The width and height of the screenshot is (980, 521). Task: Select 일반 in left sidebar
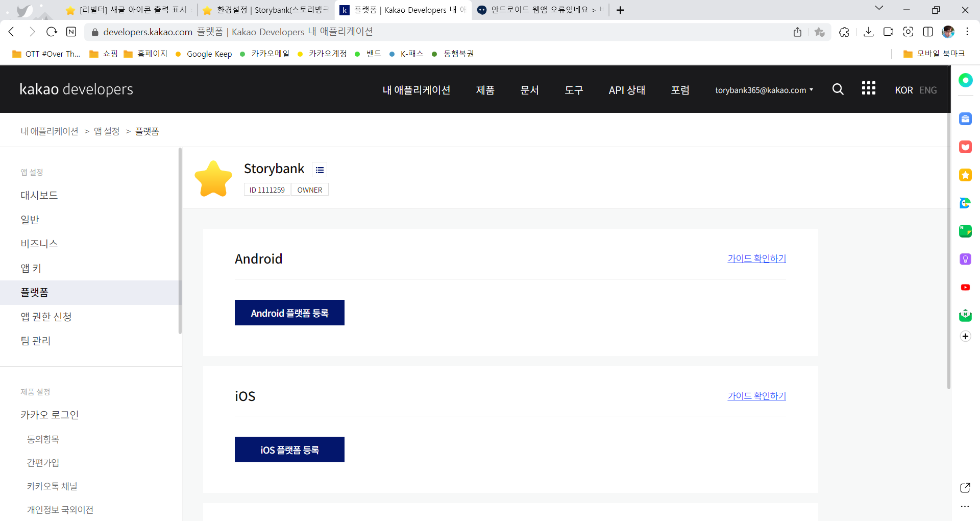pos(30,220)
